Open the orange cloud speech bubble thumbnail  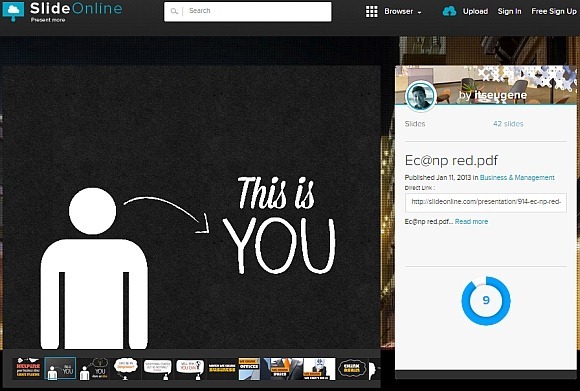coord(125,368)
